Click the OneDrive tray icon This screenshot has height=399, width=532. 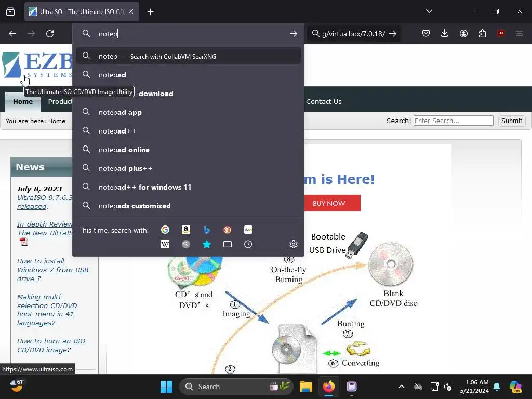coord(418,387)
